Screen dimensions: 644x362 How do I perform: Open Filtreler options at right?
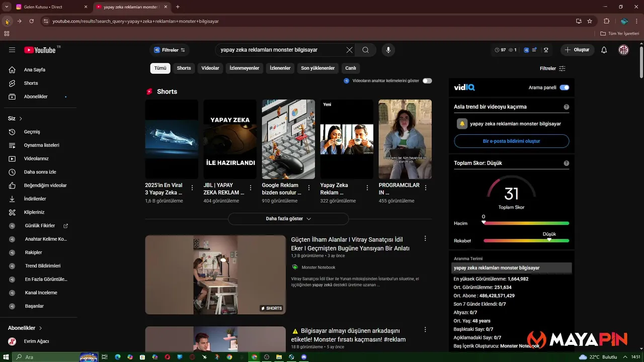552,68
